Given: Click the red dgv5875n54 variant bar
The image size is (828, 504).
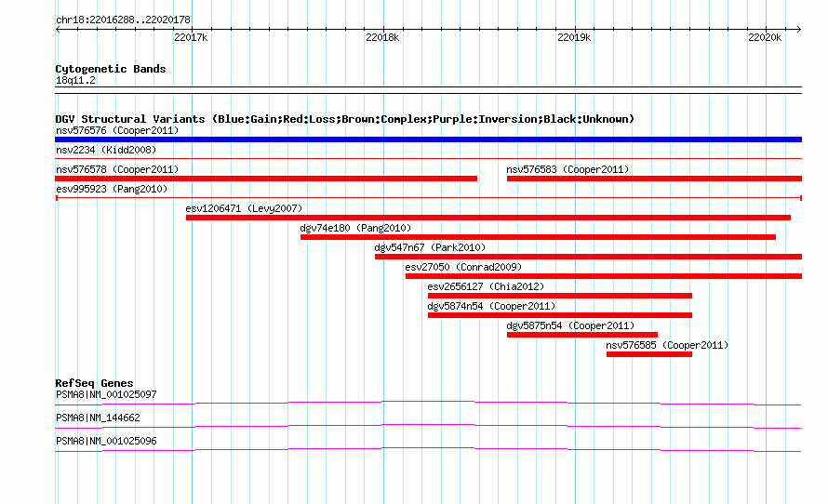Looking at the screenshot, I should point(581,335).
